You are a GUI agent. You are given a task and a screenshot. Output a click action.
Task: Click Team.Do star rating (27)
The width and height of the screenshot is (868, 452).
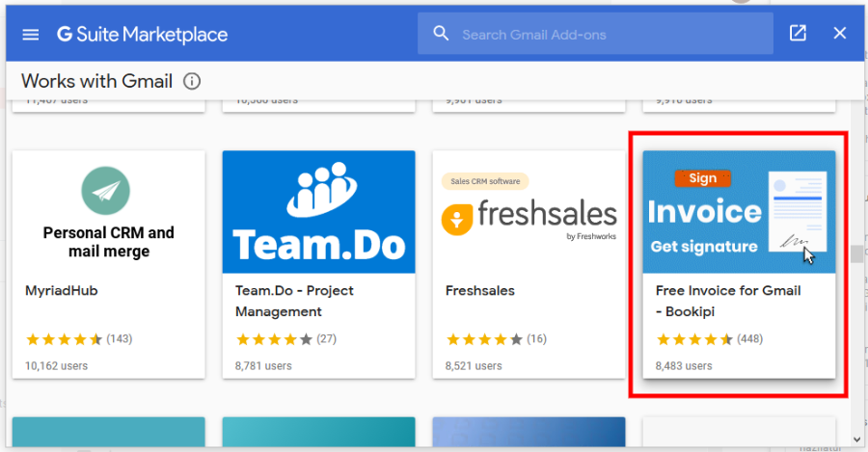pyautogui.click(x=285, y=338)
